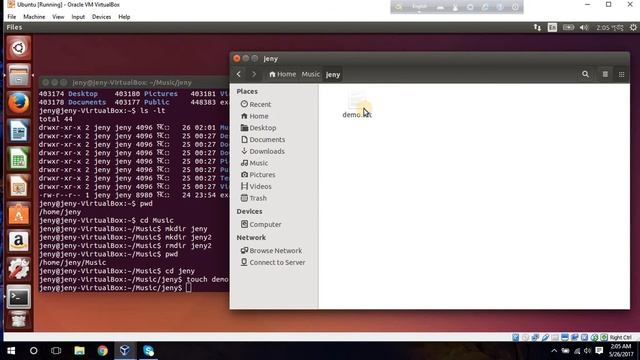Switch to the Terminal dock icon
Screen dimensions: 640x360
18,297
